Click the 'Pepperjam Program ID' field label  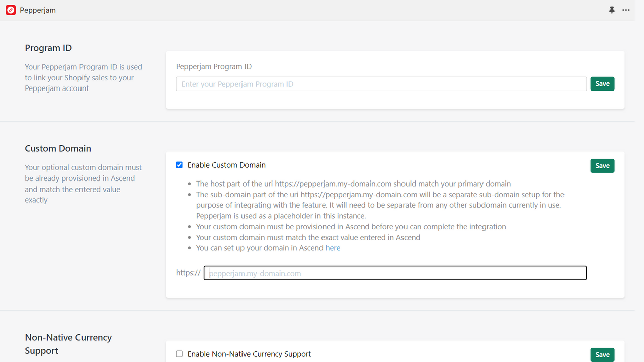coord(214,67)
